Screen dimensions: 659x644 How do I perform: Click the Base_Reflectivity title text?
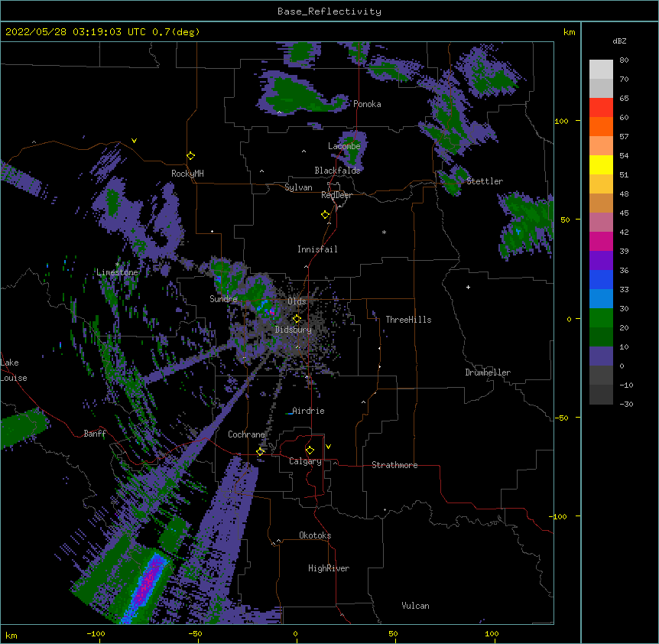(329, 11)
